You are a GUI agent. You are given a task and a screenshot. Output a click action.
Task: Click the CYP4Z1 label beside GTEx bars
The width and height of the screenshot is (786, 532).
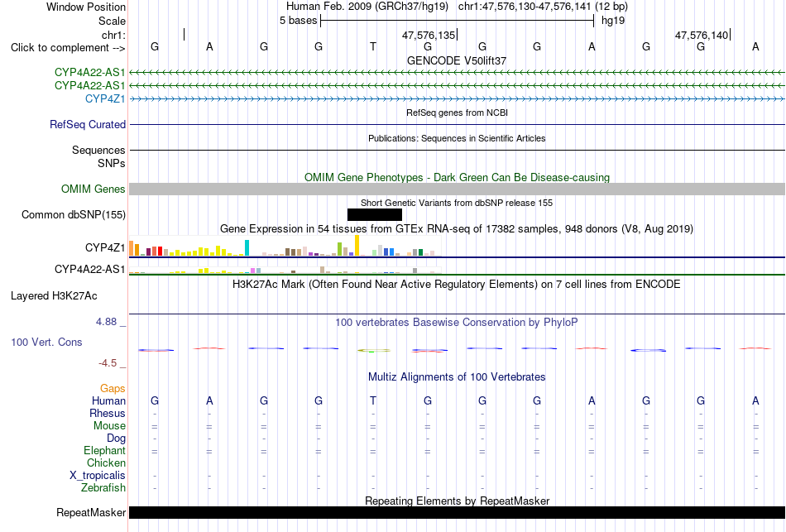pos(105,247)
